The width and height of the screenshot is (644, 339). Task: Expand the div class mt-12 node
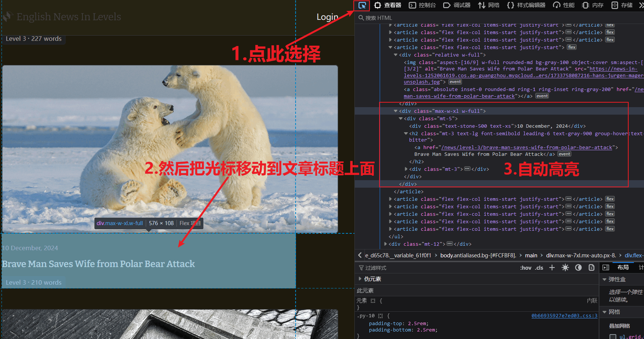coord(386,244)
